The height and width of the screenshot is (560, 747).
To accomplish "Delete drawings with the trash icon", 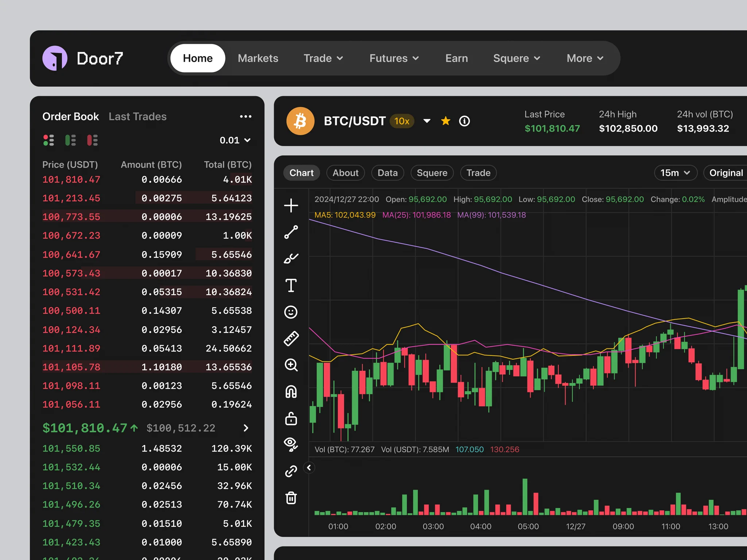I will point(291,498).
